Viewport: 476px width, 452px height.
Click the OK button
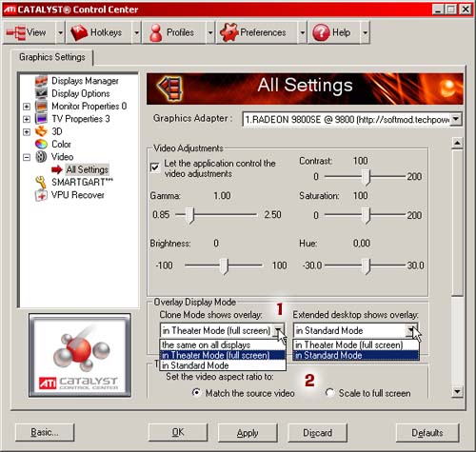[178, 432]
